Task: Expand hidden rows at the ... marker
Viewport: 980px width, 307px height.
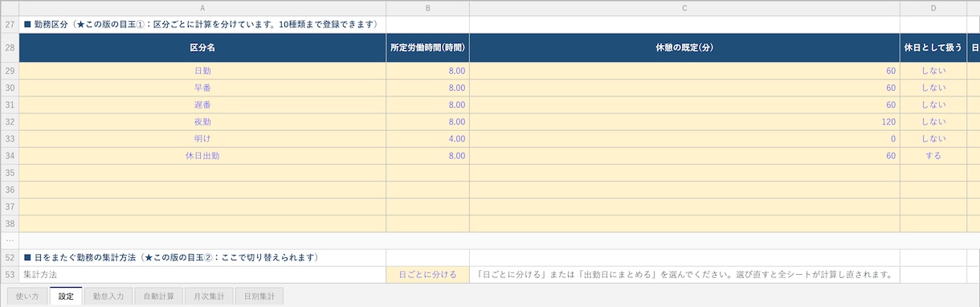Action: (10, 240)
